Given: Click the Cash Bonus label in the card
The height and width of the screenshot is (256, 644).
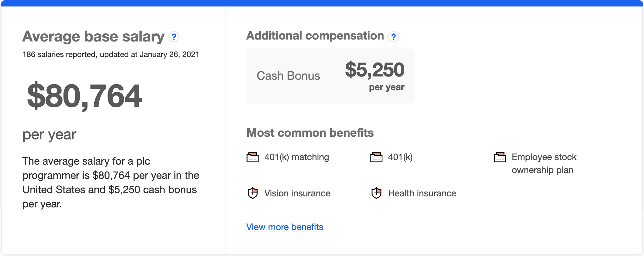Looking at the screenshot, I should click(x=288, y=76).
